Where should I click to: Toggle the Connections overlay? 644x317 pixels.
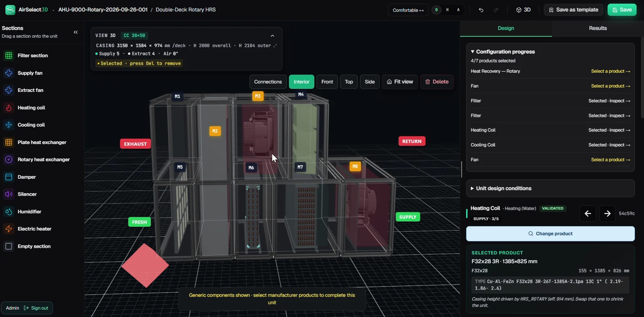click(268, 82)
